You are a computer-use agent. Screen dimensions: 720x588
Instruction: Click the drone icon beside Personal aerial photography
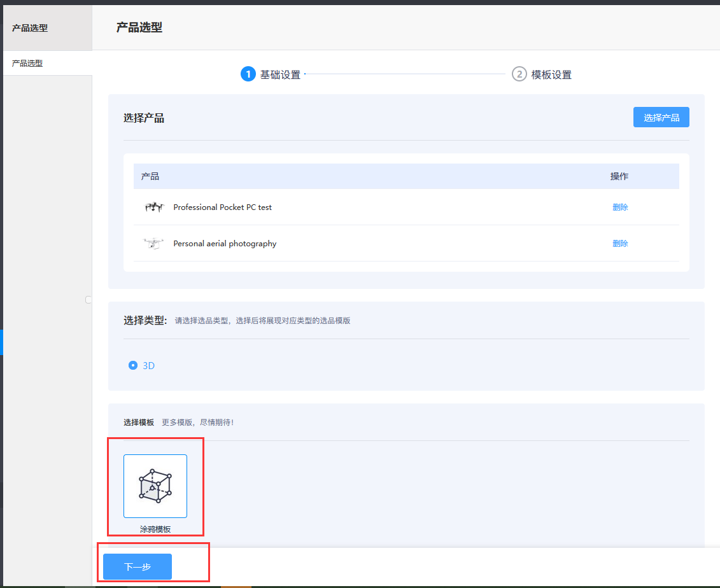[x=153, y=243]
